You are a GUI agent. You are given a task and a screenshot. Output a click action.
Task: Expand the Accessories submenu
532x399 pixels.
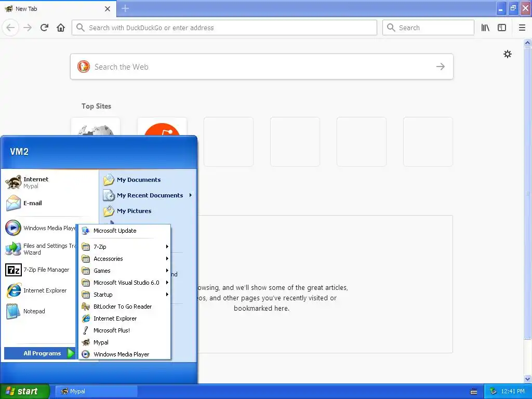125,259
